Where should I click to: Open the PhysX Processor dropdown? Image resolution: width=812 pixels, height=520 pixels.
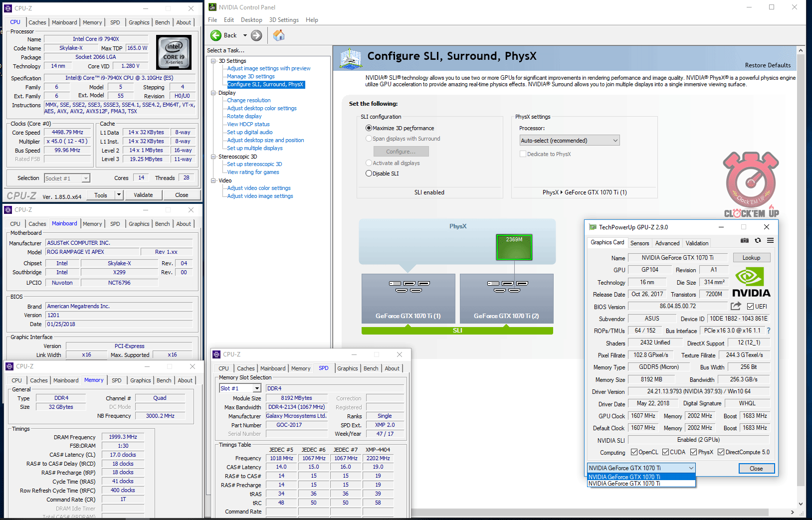(x=569, y=141)
